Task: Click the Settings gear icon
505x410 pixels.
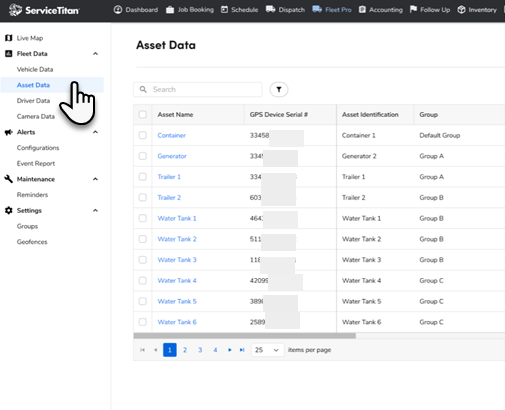Action: point(9,210)
